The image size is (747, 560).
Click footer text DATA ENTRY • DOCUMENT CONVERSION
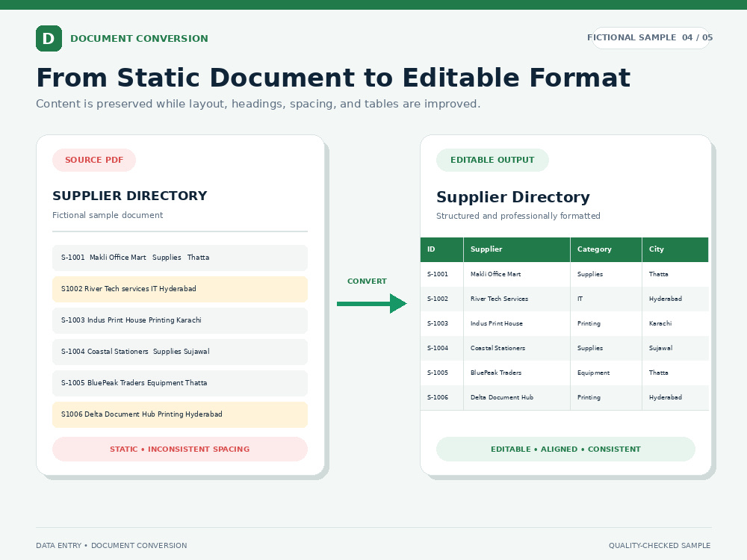pos(111,546)
